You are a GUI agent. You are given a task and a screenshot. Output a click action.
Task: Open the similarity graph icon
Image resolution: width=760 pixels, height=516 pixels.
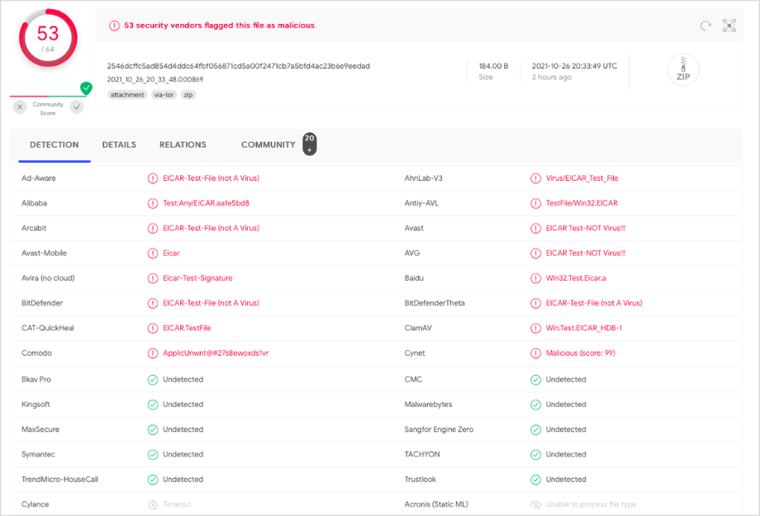click(x=729, y=26)
